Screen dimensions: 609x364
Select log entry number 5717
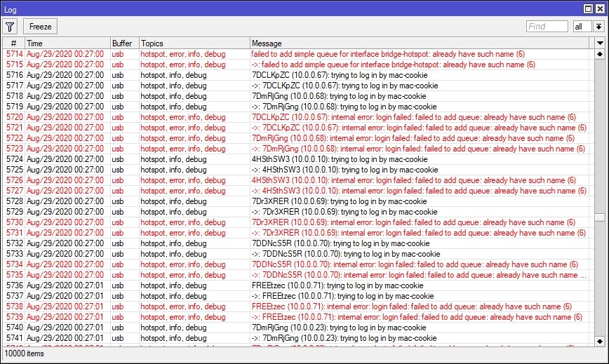point(298,86)
